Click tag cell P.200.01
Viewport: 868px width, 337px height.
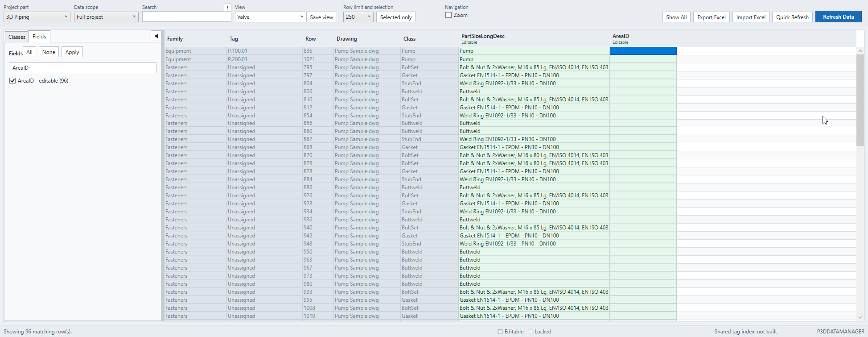click(264, 59)
